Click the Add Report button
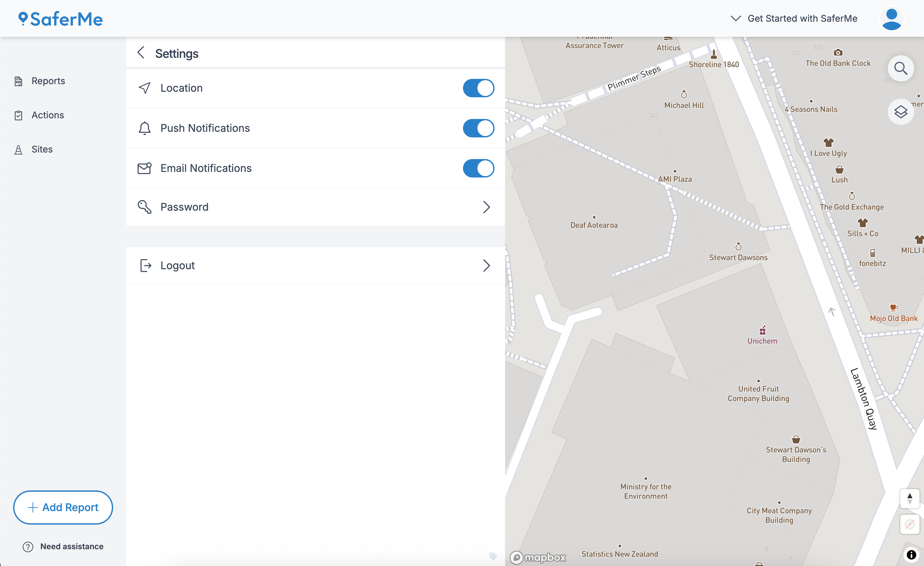 click(x=62, y=507)
